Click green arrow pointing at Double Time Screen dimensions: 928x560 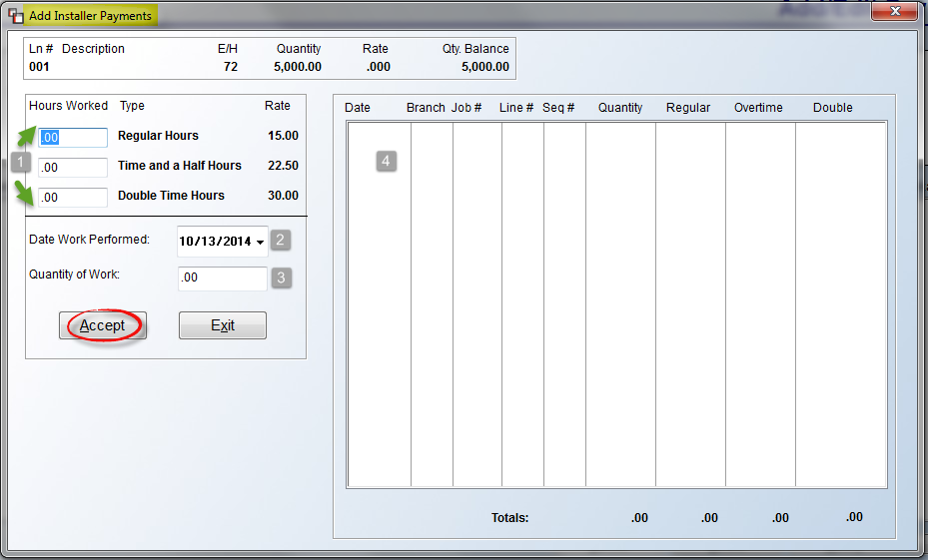click(28, 190)
